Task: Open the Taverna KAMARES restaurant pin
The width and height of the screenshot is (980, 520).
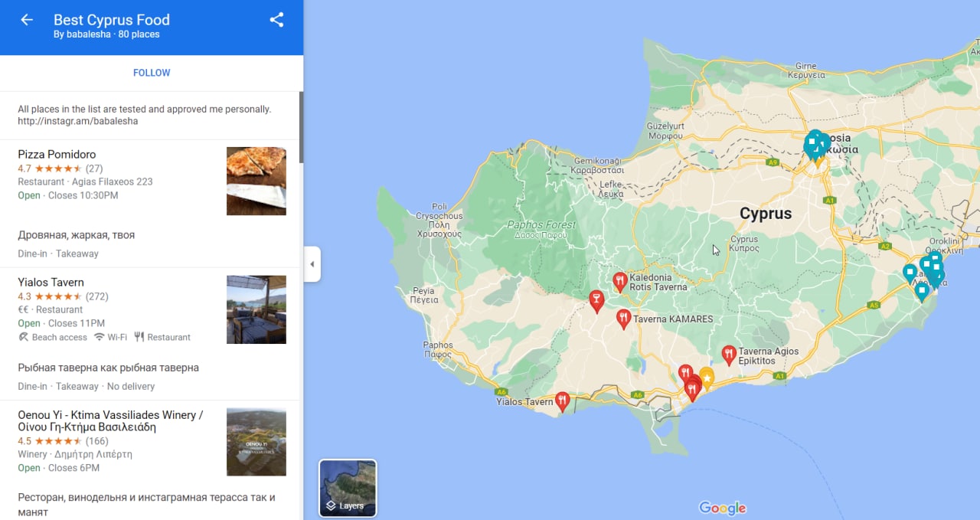Action: 624,318
